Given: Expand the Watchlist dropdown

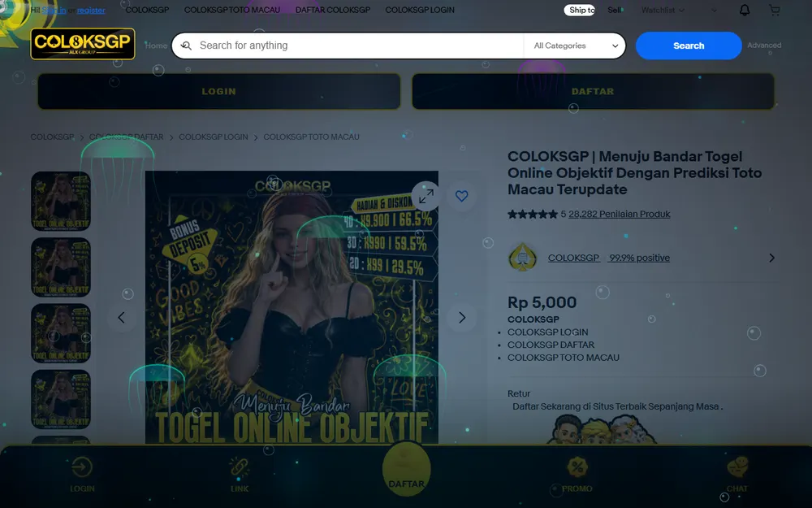Looking at the screenshot, I should pos(663,10).
